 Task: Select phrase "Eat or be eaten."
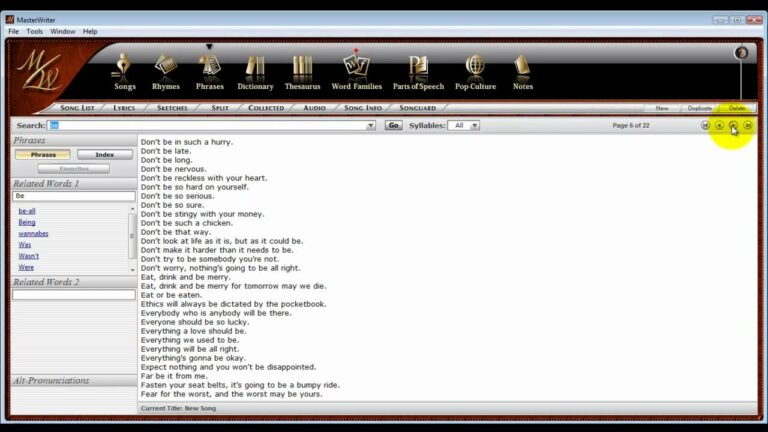[x=171, y=295]
